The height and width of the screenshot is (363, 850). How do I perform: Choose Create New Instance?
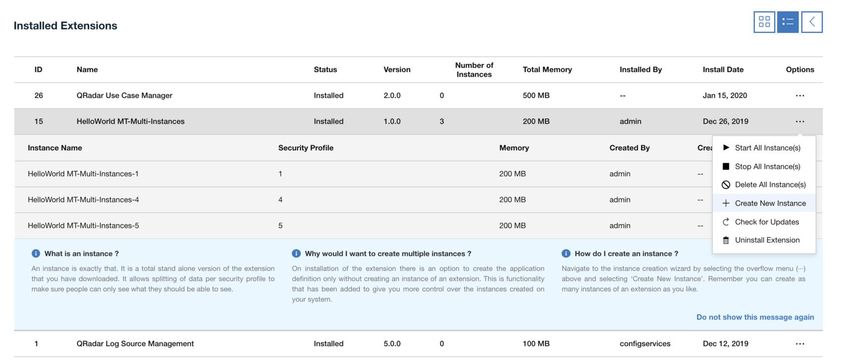click(x=764, y=203)
